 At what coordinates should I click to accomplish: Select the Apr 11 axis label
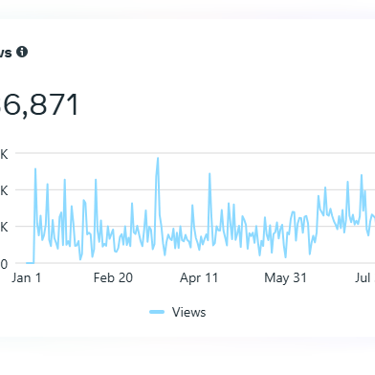point(199,278)
